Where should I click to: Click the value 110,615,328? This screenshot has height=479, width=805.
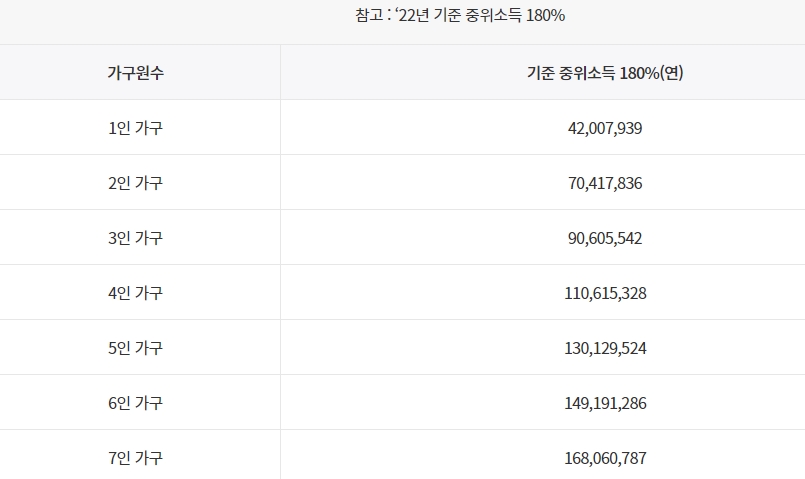605,293
